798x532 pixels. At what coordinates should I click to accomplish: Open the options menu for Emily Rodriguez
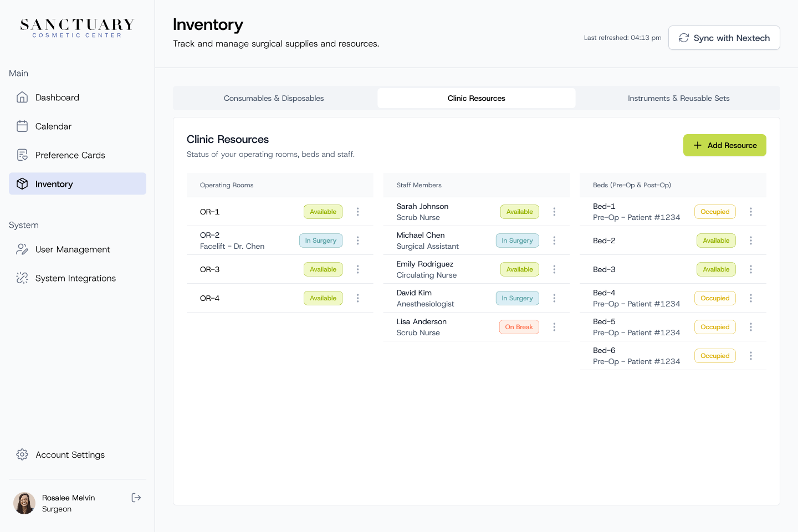[x=554, y=269]
